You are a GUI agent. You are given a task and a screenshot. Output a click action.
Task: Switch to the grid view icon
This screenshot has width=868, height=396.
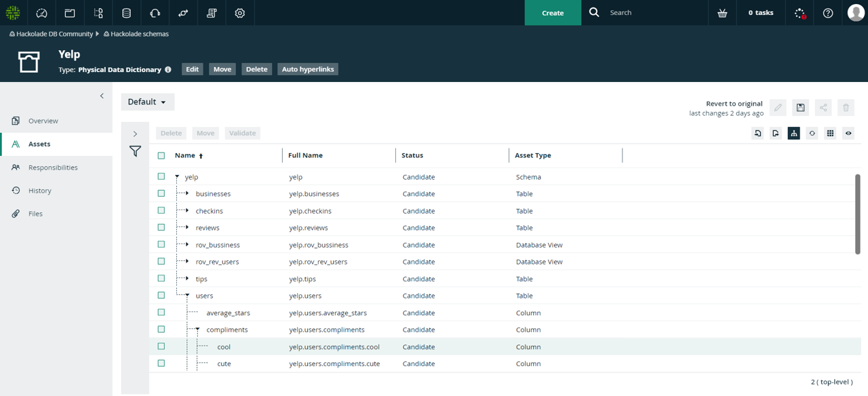pyautogui.click(x=830, y=133)
